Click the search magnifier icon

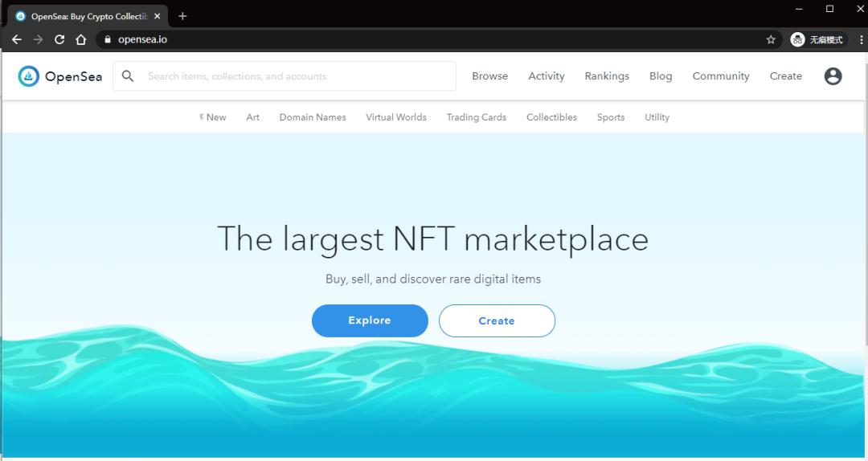pyautogui.click(x=128, y=75)
